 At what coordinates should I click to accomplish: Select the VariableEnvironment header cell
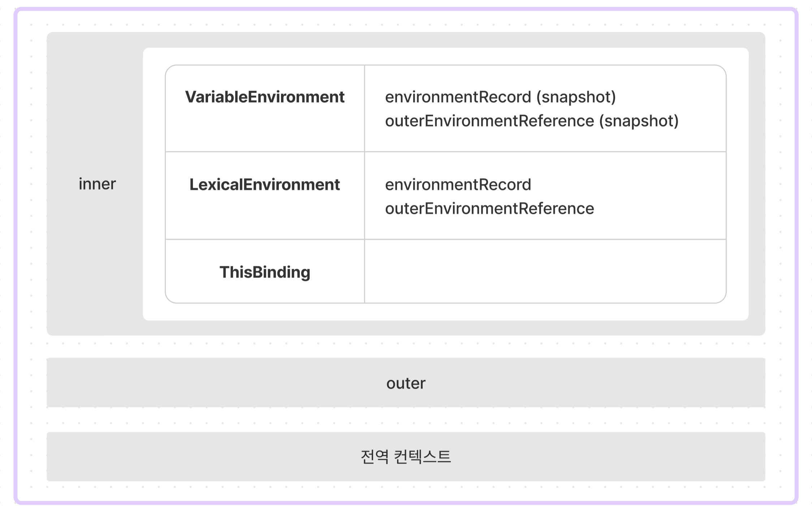point(265,108)
